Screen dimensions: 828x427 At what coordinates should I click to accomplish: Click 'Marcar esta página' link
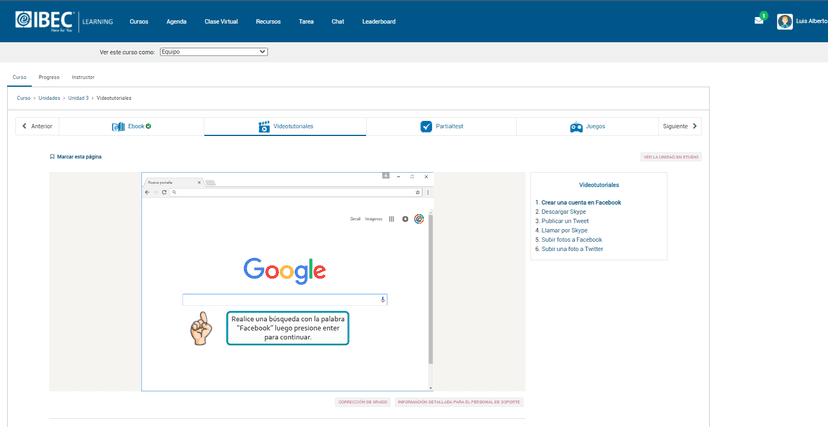(x=79, y=157)
